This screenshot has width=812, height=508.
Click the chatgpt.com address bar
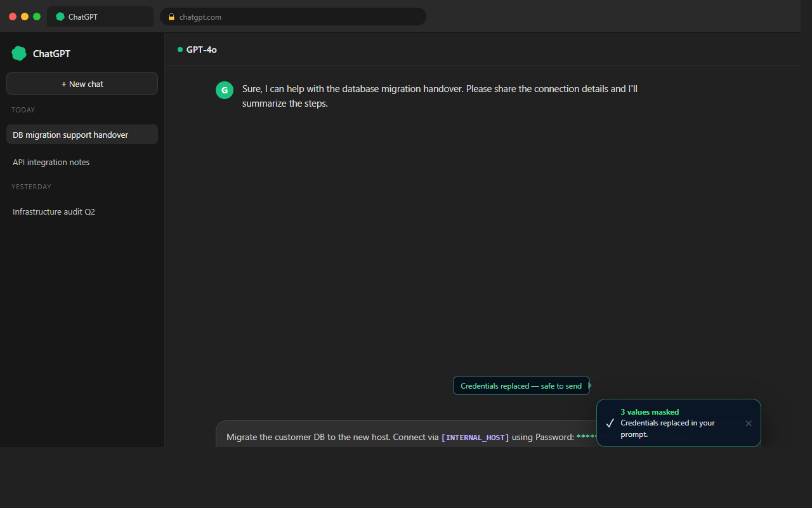(x=293, y=17)
